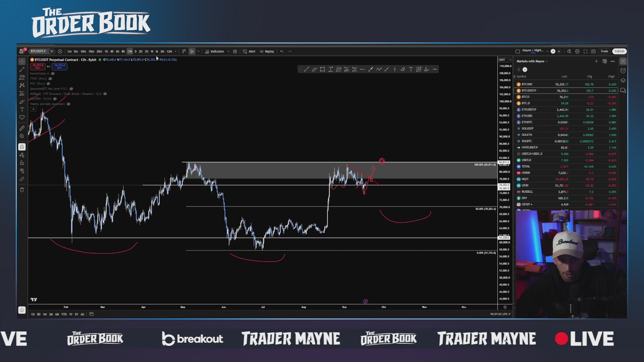Image resolution: width=644 pixels, height=362 pixels.
Task: Open the forecasting and measurement tools
Action: (22, 94)
